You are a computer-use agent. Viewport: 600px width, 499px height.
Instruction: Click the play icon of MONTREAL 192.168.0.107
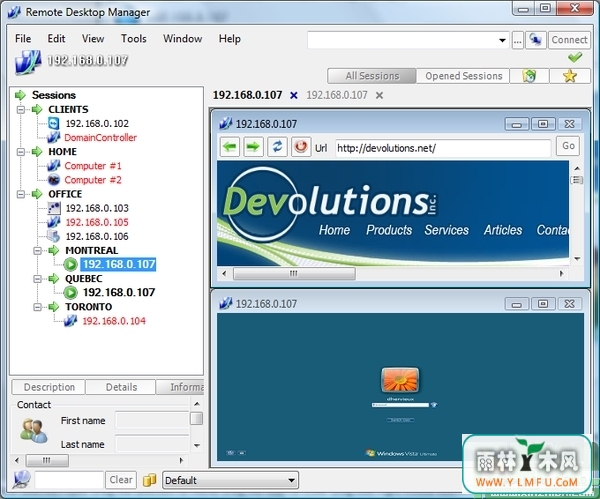coord(70,264)
